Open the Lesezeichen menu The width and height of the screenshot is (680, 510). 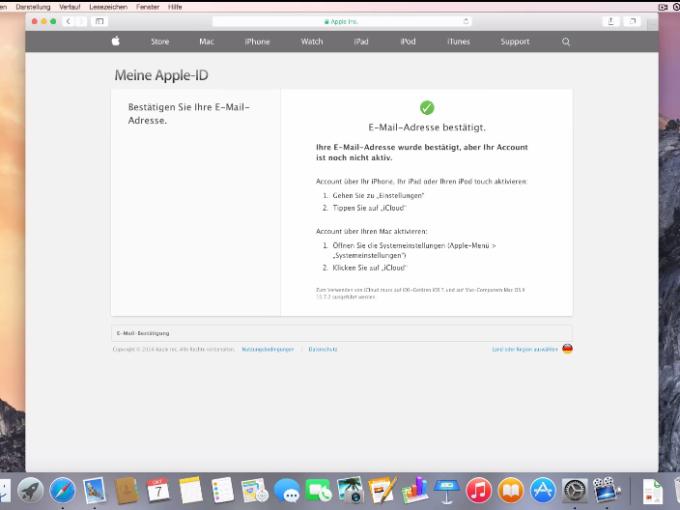tap(108, 7)
